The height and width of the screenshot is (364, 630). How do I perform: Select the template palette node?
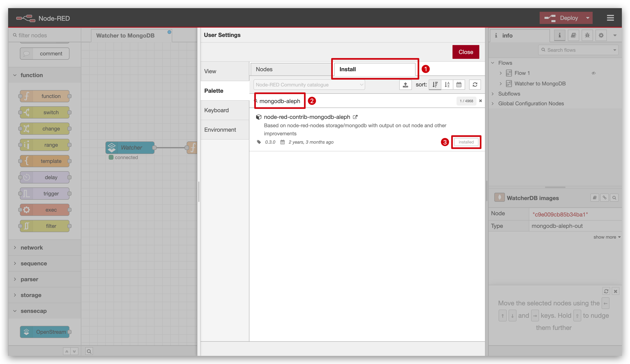pos(45,161)
